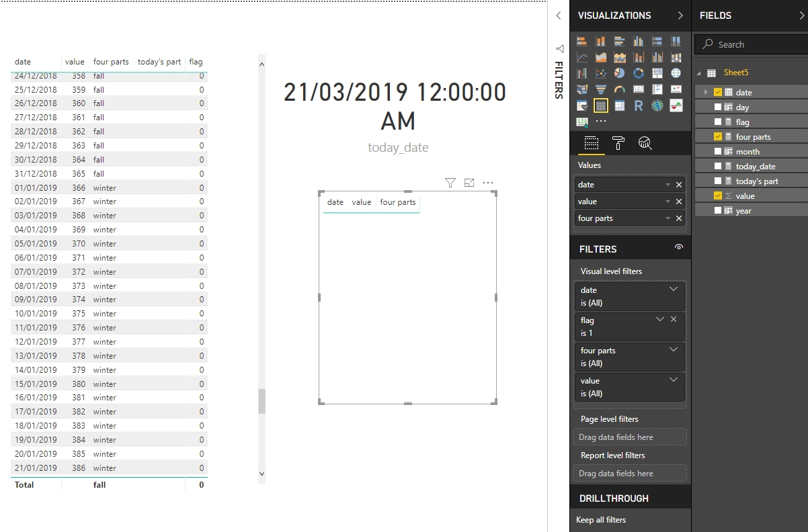Select the funnel visualization
Image resolution: width=808 pixels, height=532 pixels.
tap(601, 89)
